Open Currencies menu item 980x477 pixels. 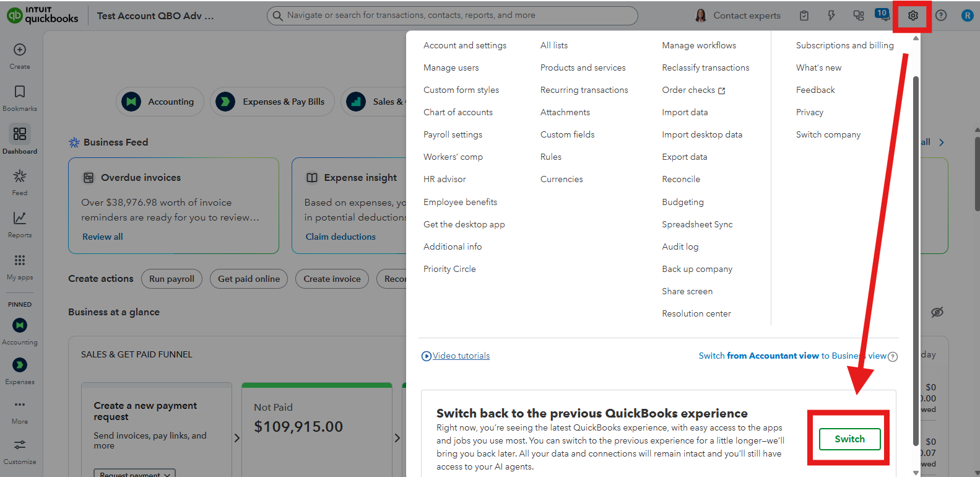click(x=562, y=179)
